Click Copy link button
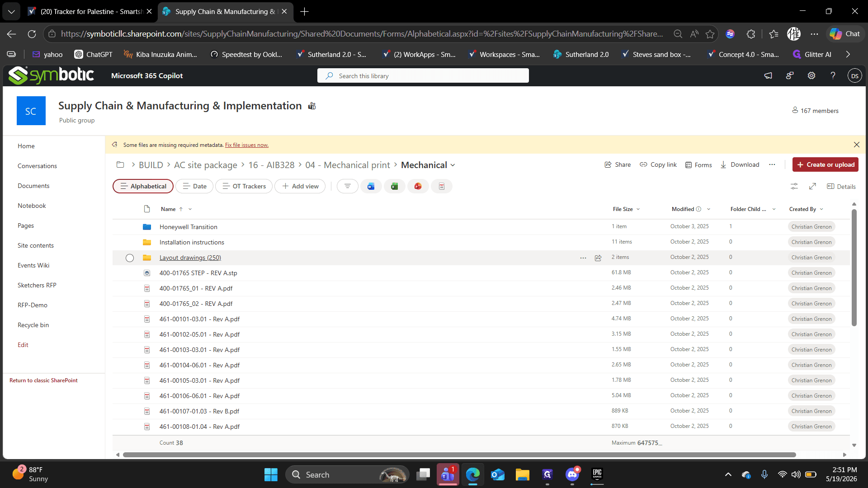This screenshot has height=488, width=868. coord(658,164)
